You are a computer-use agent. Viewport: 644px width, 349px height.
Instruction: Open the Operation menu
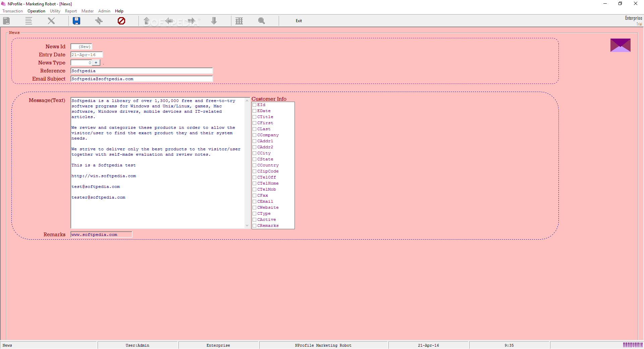(36, 11)
